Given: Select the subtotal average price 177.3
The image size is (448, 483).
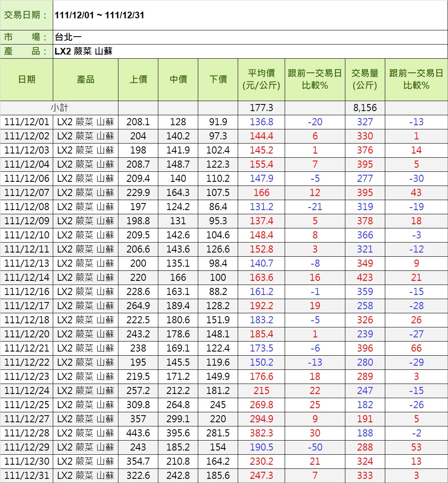Looking at the screenshot, I should 261,108.
